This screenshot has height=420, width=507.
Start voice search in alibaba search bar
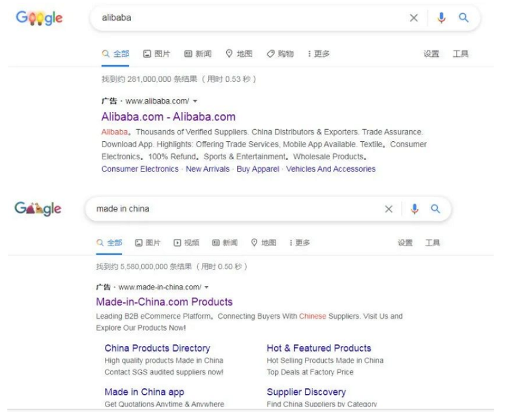point(441,18)
